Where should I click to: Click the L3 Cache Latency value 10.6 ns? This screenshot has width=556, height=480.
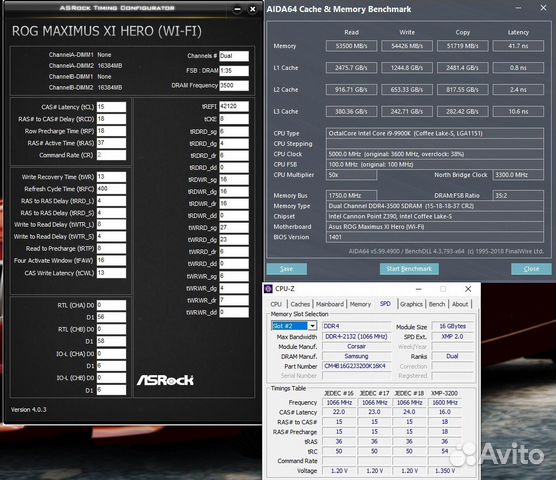pos(518,112)
